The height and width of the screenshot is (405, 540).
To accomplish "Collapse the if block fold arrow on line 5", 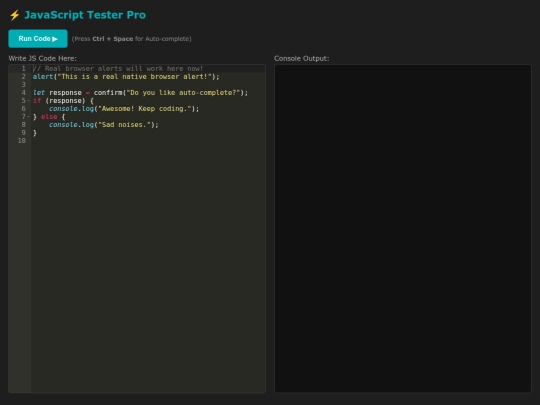I will 29,101.
